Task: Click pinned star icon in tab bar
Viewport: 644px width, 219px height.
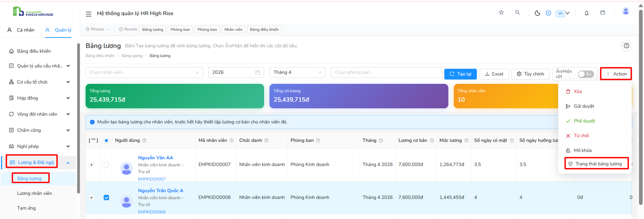Action: tap(88, 29)
